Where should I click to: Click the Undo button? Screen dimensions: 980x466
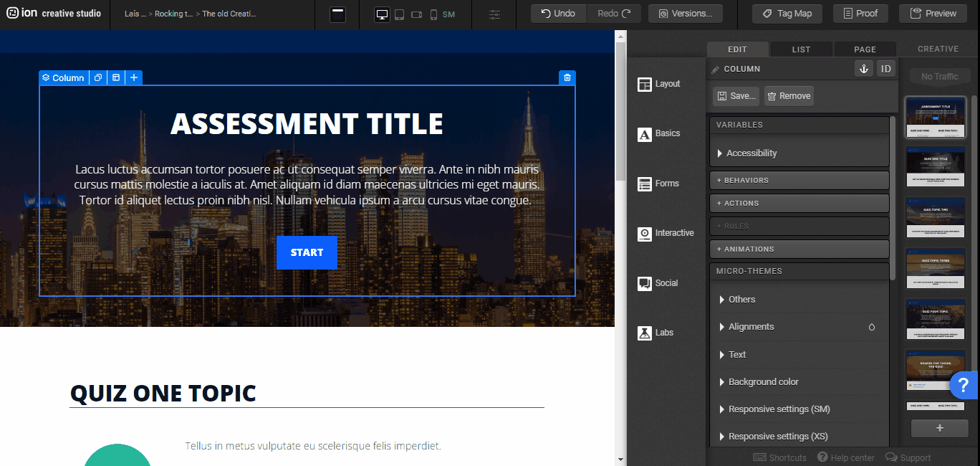(558, 14)
